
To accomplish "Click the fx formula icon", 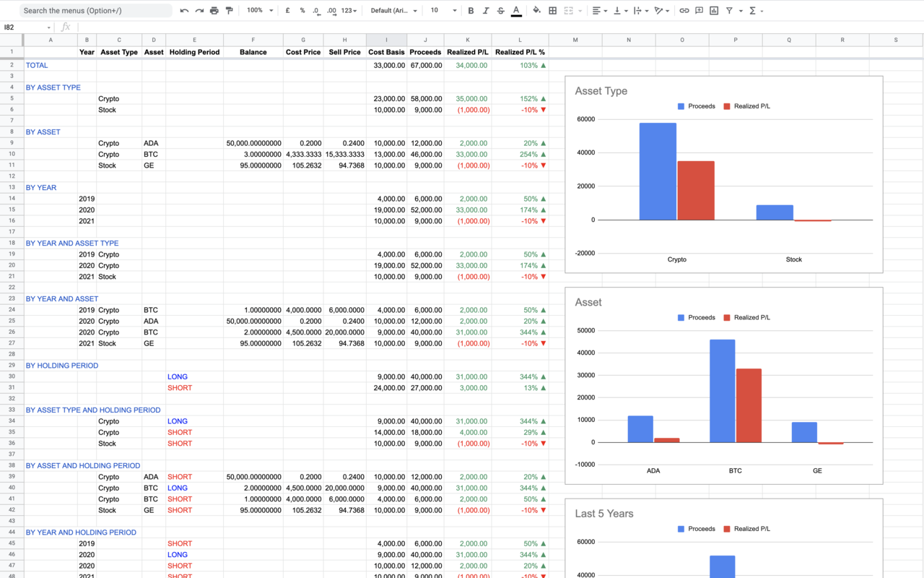I will click(66, 27).
